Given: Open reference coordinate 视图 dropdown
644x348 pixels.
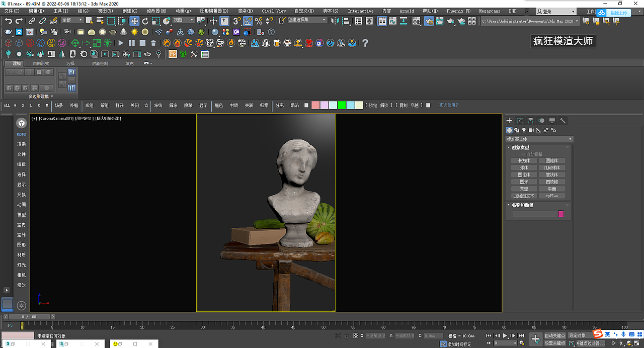Looking at the screenshot, I should coord(184,20).
